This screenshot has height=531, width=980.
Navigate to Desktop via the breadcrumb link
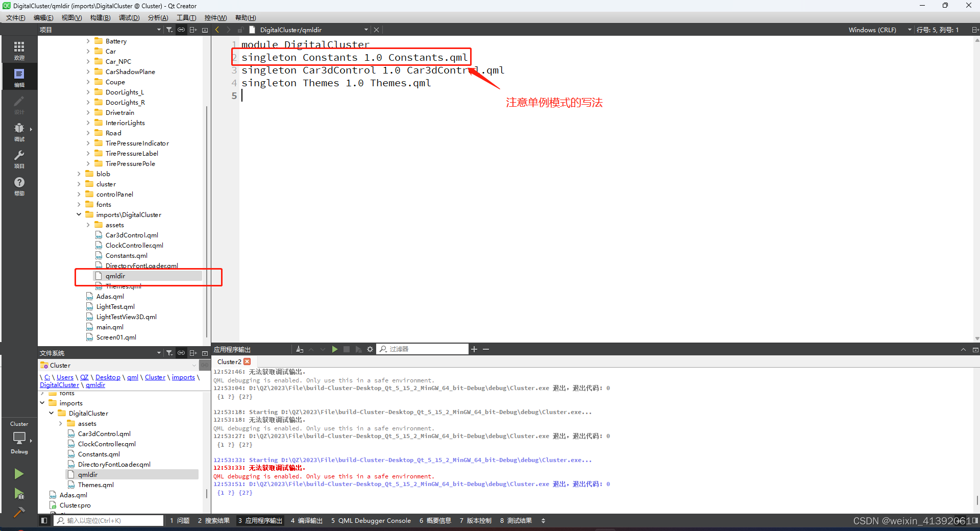click(x=107, y=377)
